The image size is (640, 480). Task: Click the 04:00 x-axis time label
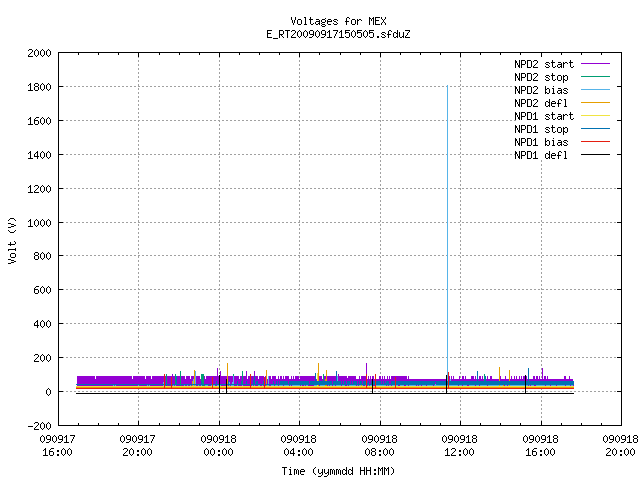click(x=298, y=452)
